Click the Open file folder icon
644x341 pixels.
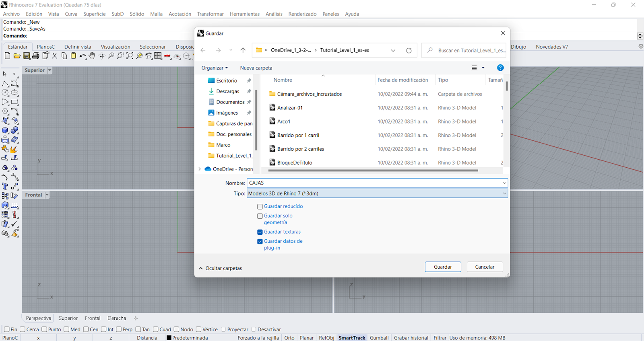click(17, 56)
